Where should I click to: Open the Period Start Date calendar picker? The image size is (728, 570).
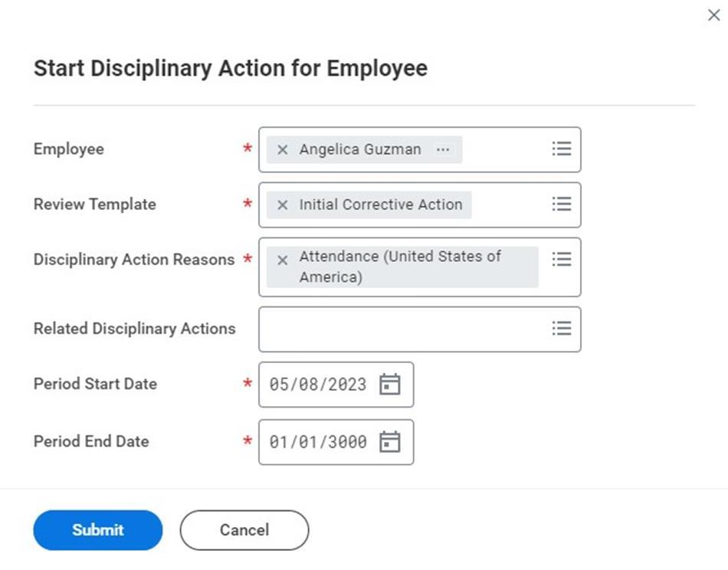pyautogui.click(x=390, y=384)
